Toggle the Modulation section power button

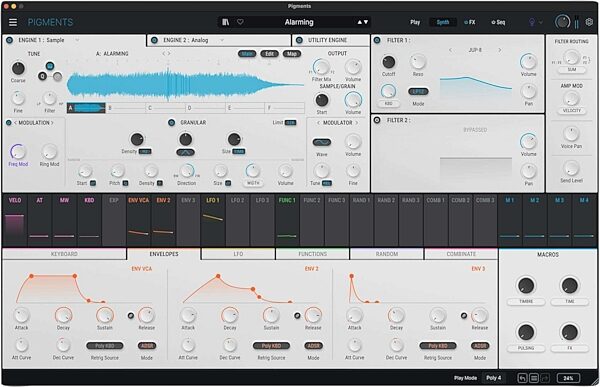[x=8, y=123]
